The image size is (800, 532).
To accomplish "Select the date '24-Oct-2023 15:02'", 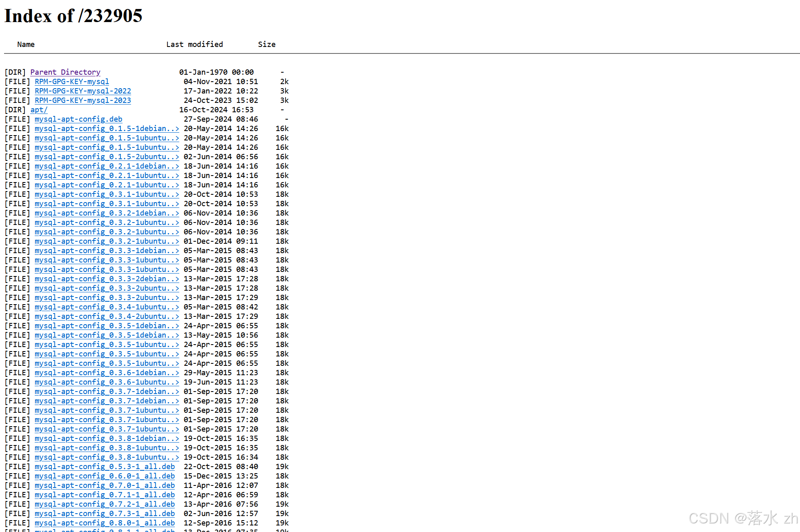I will coord(221,100).
